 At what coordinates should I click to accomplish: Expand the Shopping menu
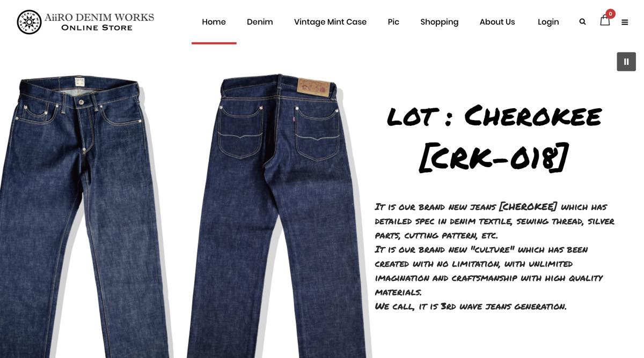coord(439,22)
